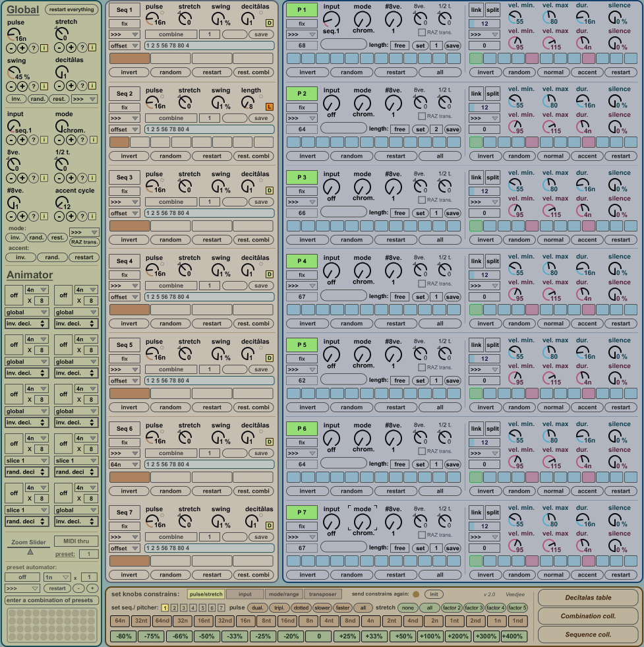Open help for the Global swing knob
Screen dimensions: 644x647
click(32, 86)
